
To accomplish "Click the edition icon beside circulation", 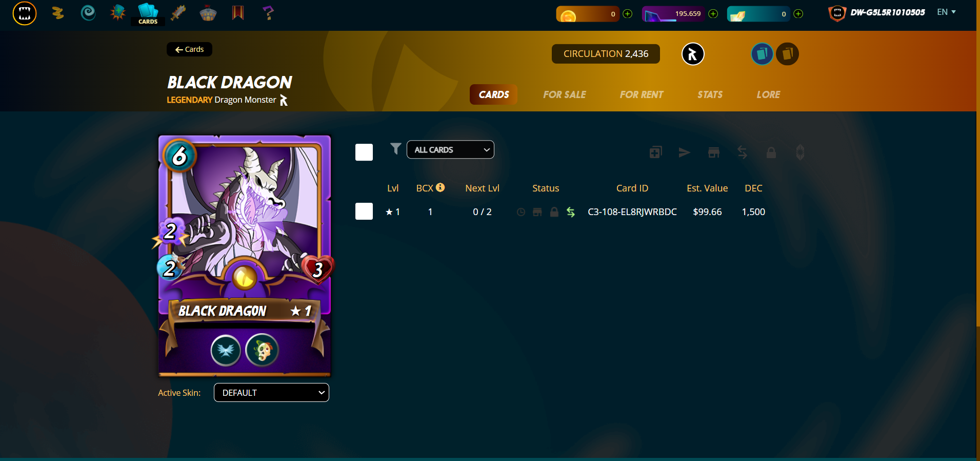I will click(x=693, y=54).
